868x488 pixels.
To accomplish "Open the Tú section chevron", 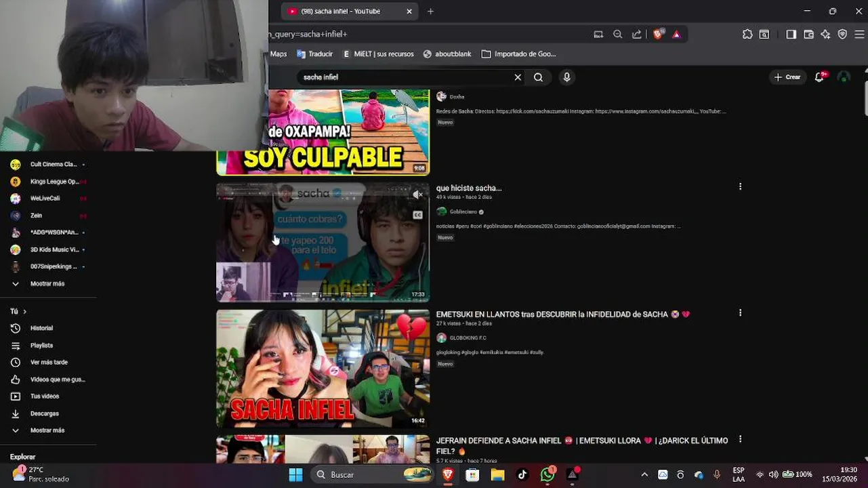I will pyautogui.click(x=24, y=312).
